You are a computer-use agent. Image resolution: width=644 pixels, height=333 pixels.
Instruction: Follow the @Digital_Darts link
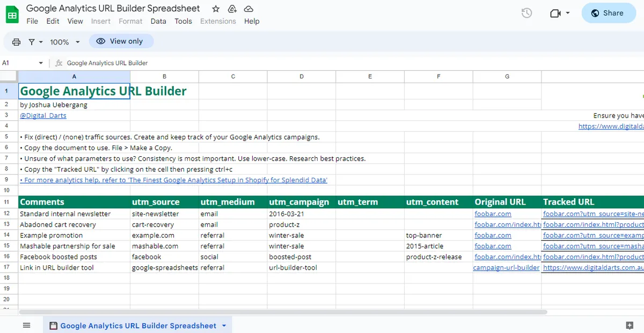pyautogui.click(x=43, y=115)
